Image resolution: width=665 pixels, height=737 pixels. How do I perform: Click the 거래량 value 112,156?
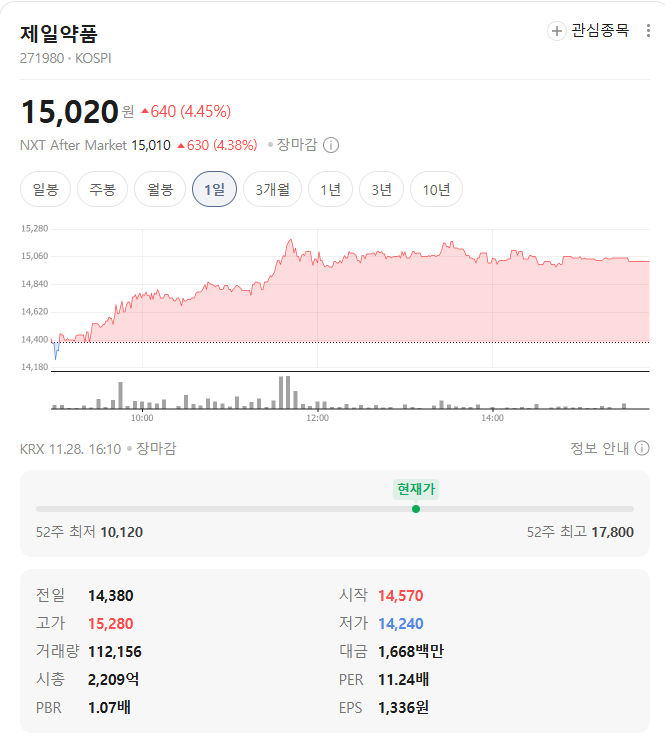click(x=115, y=651)
